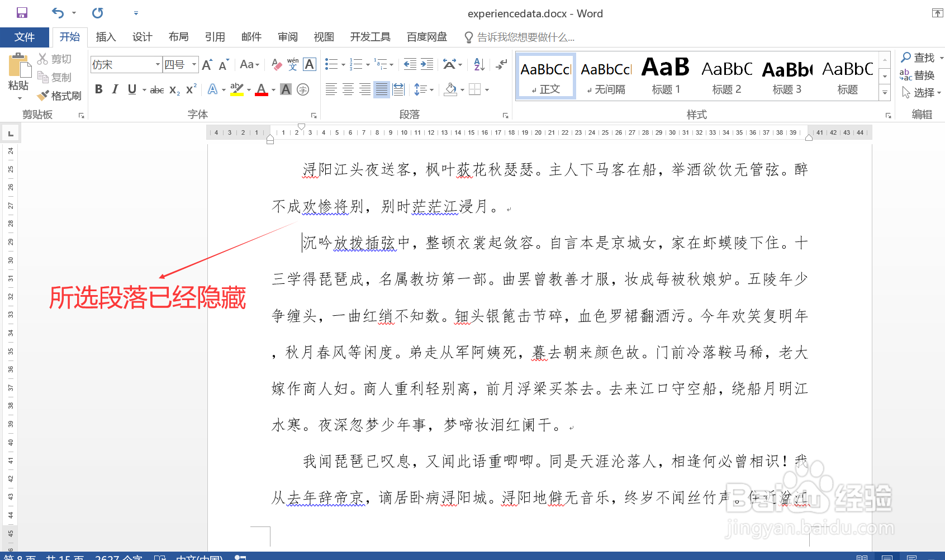Apply the 标题 1 style
This screenshot has height=560, width=945.
click(665, 75)
